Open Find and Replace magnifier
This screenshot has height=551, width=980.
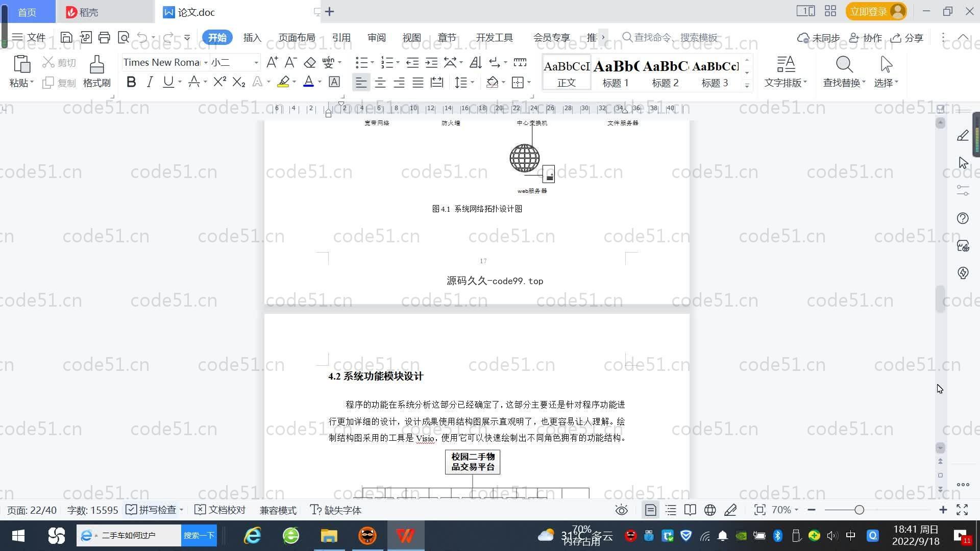point(844,65)
